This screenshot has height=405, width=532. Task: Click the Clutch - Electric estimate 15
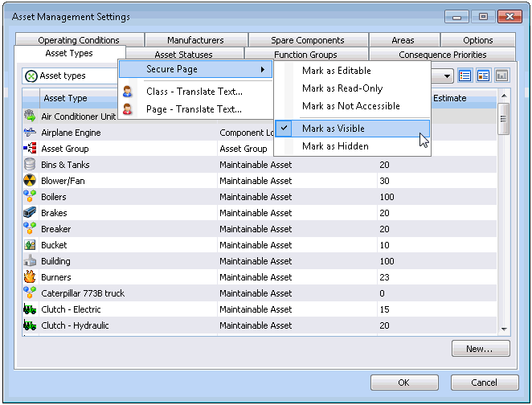pyautogui.click(x=384, y=309)
